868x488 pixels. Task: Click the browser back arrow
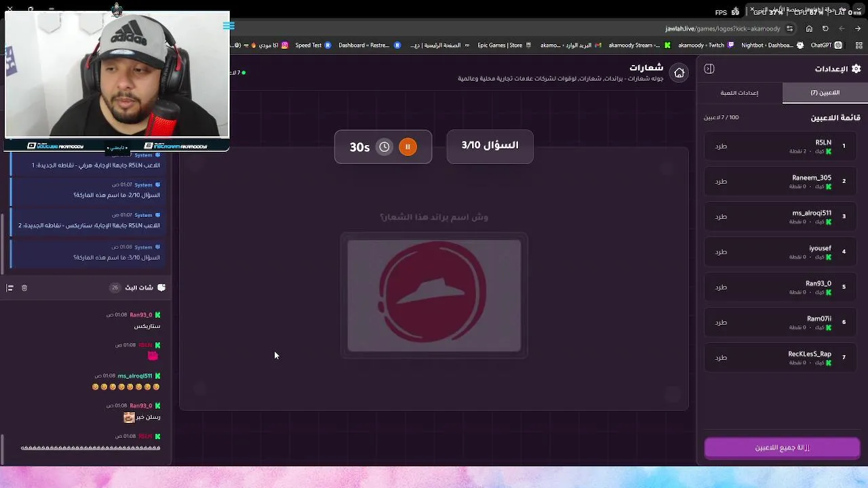coord(842,28)
